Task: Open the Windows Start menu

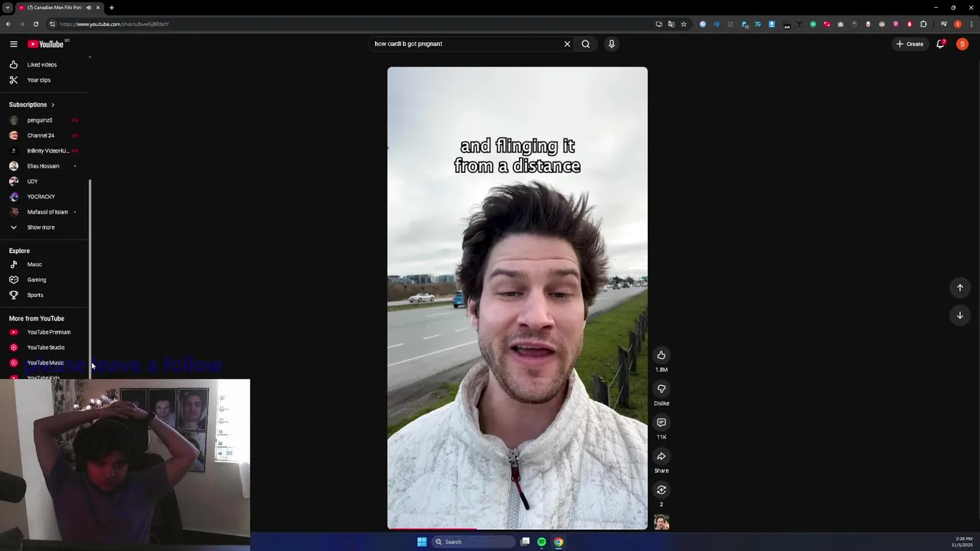Action: point(422,542)
